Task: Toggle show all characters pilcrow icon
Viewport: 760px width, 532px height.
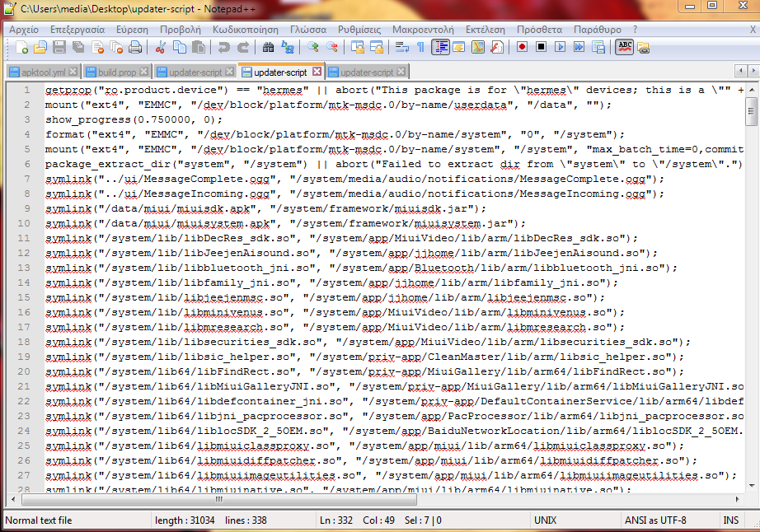Action: (420, 47)
